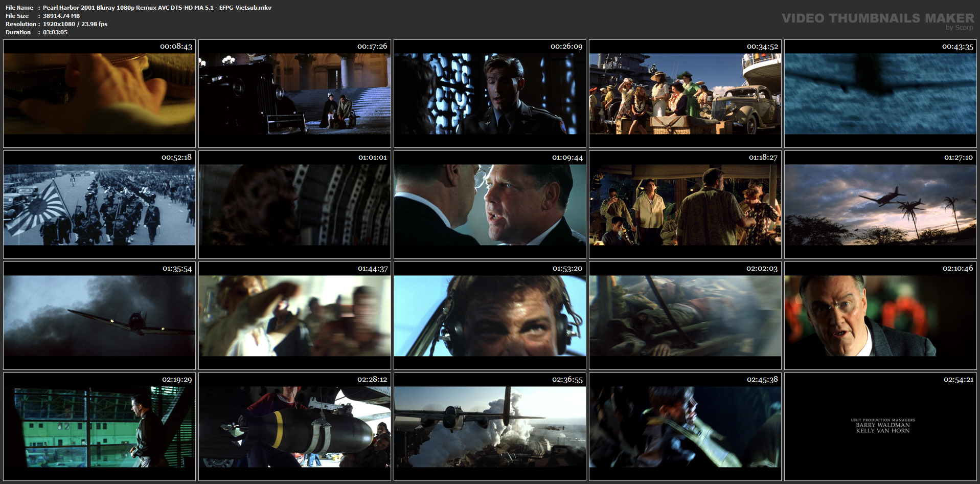Select the thumbnail at 00:17:26
This screenshot has width=980, height=484.
pos(294,94)
